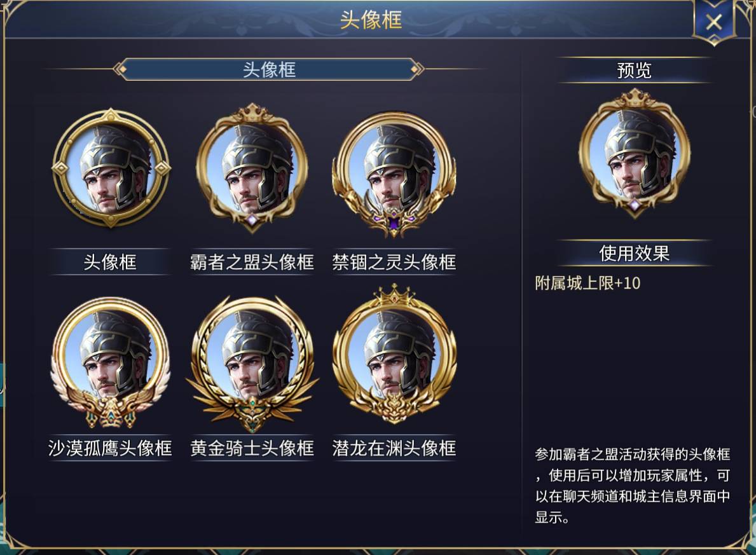Click the 头像框 window title text
This screenshot has height=555, width=756.
[x=371, y=20]
